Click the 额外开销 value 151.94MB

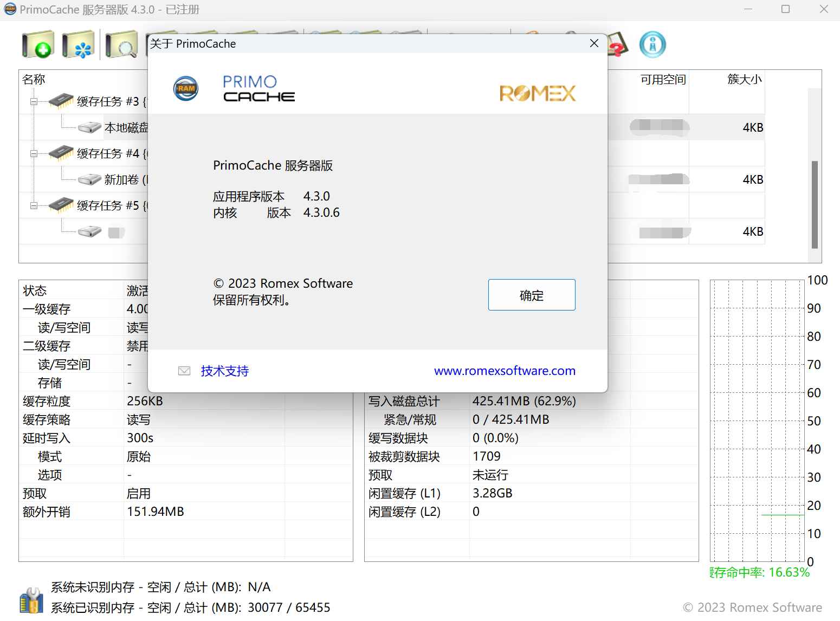pyautogui.click(x=155, y=512)
